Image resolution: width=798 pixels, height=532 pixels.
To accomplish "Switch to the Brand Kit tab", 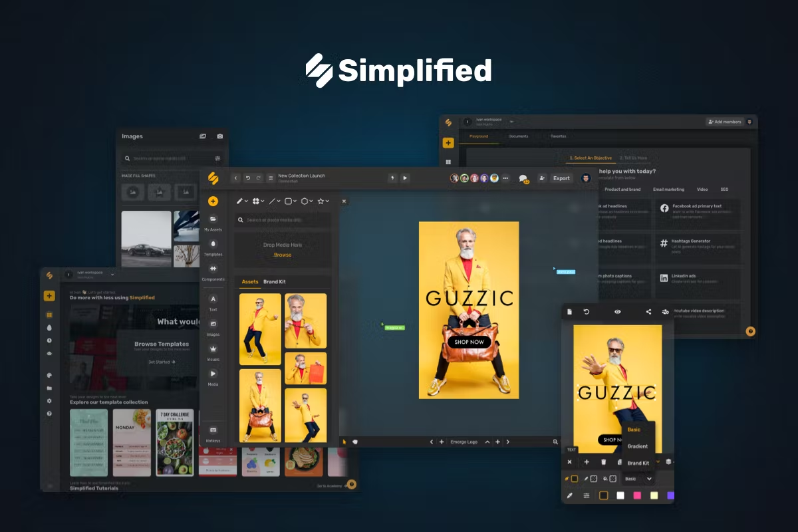I will 274,282.
